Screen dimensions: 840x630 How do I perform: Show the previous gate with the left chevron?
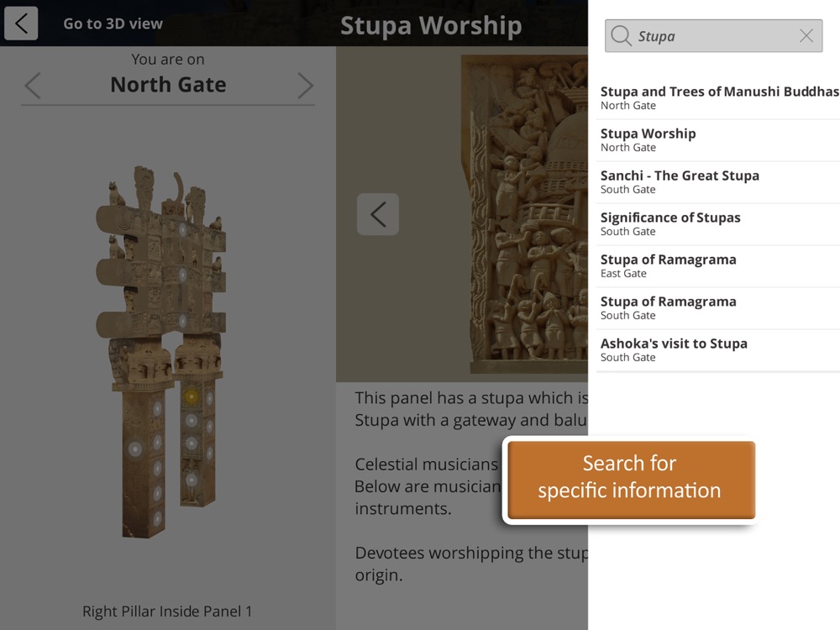[x=33, y=85]
